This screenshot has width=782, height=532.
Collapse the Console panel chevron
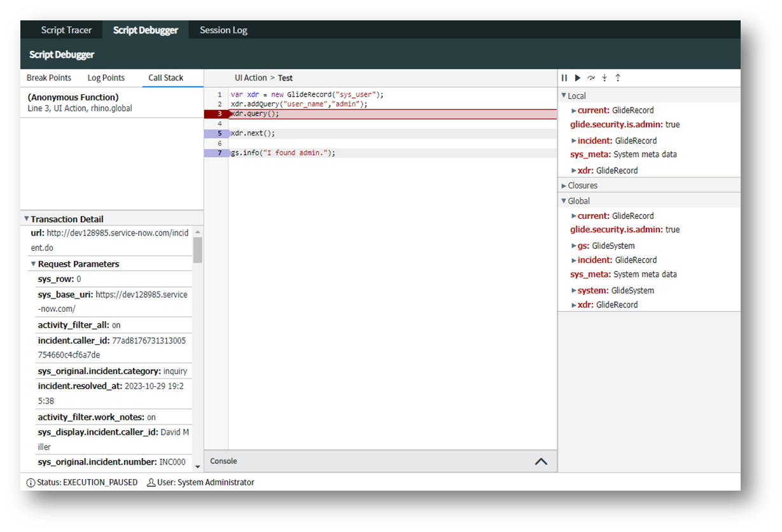[x=540, y=461]
